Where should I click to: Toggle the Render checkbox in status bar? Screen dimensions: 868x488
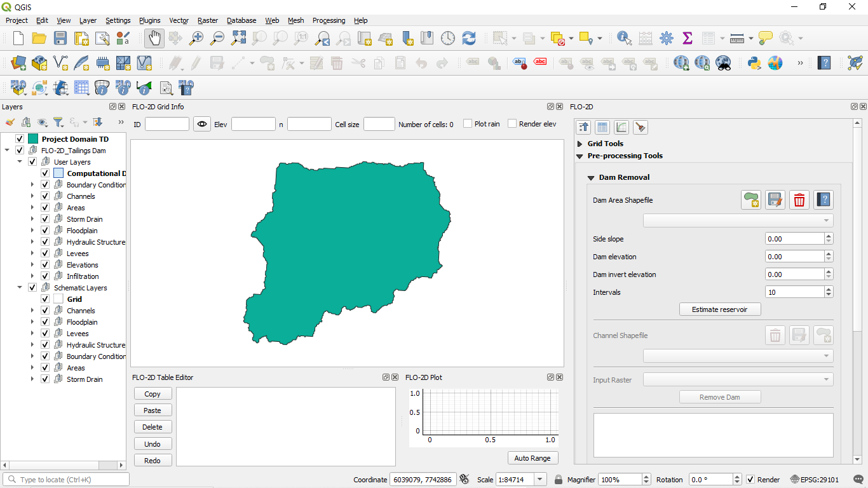750,480
